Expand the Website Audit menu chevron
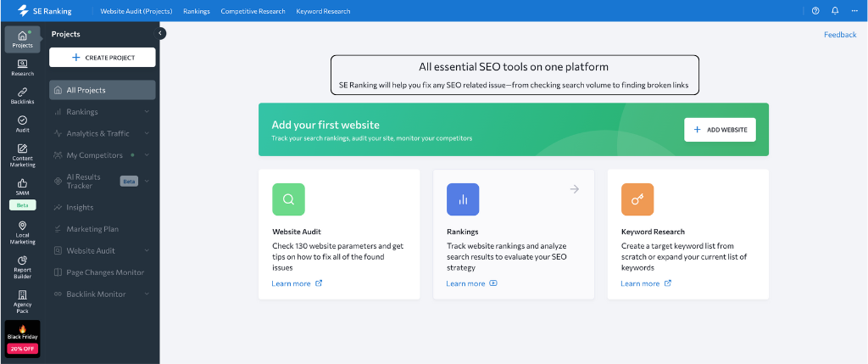This screenshot has height=364, width=868. [147, 250]
